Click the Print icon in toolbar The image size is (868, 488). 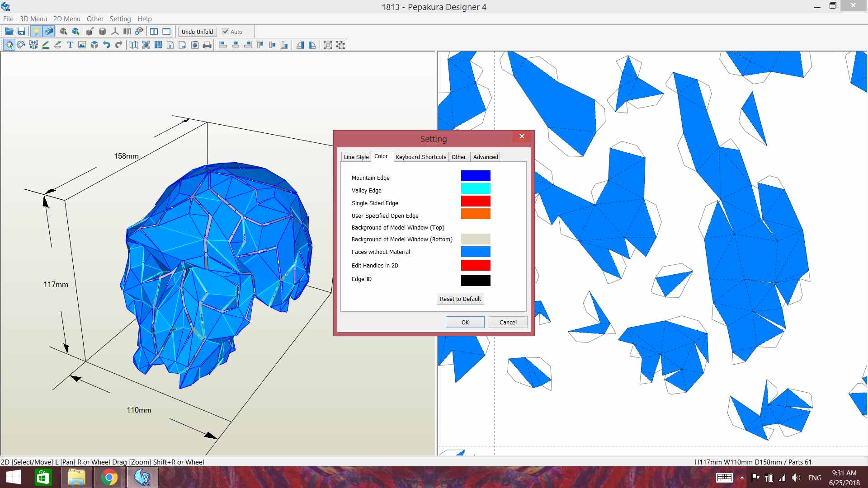tap(207, 45)
